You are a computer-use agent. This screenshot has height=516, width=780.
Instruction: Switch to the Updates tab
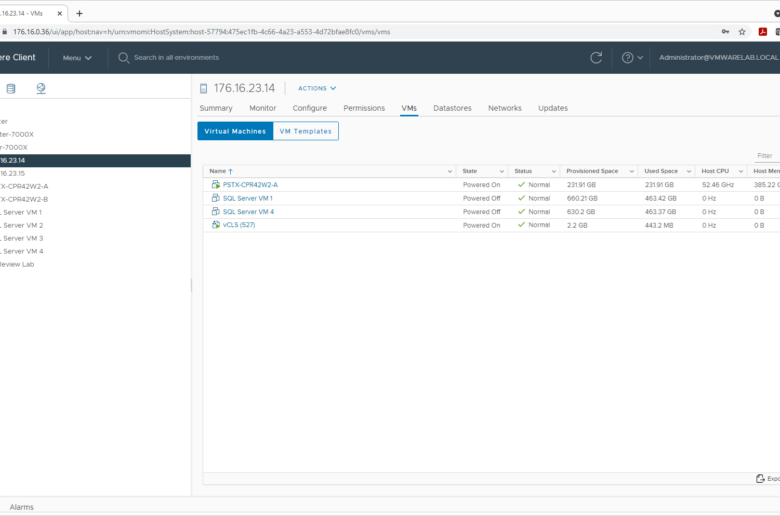[x=553, y=108]
